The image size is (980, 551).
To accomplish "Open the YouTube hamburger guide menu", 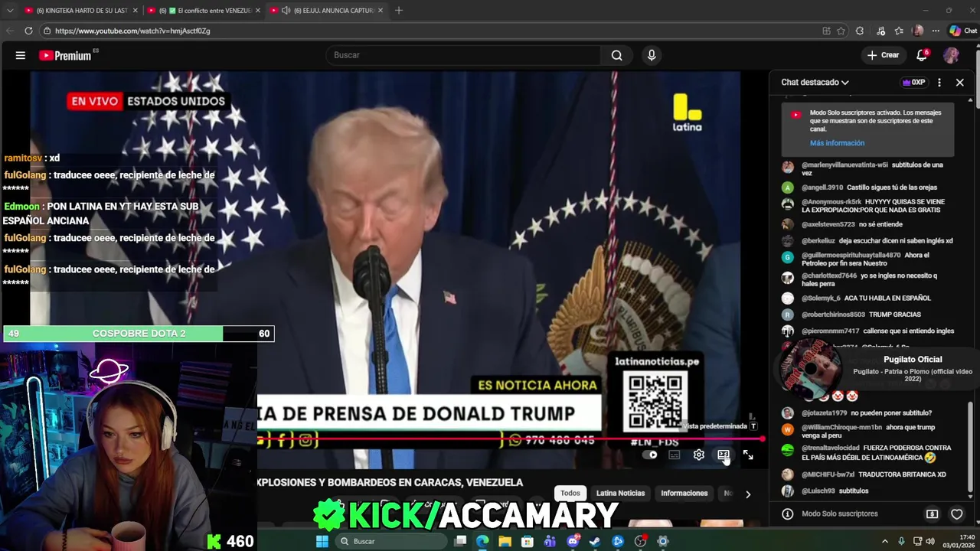I will (x=21, y=55).
